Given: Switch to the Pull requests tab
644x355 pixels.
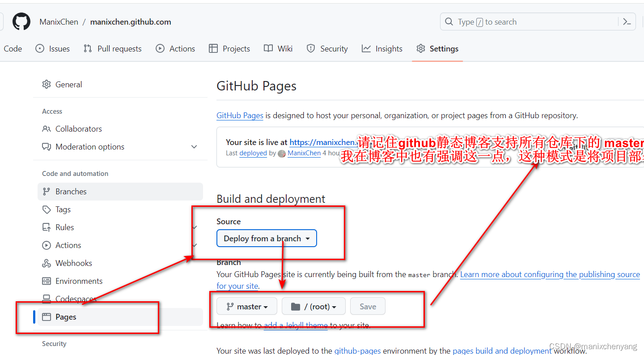Looking at the screenshot, I should [x=113, y=49].
